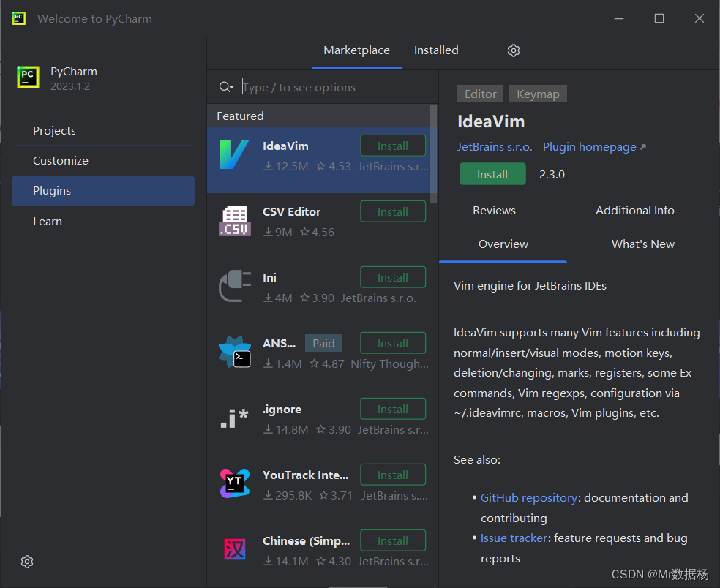Click the .ignore plugin icon
This screenshot has height=588, width=720.
[x=234, y=418]
